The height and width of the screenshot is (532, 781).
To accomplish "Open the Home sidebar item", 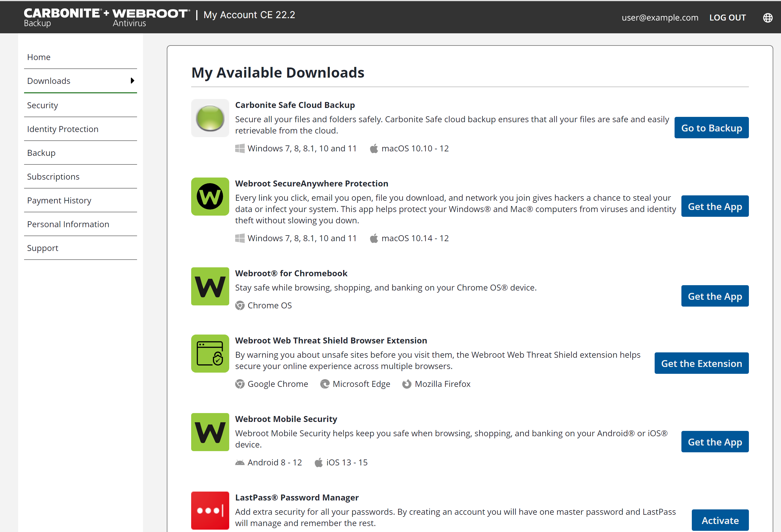I will click(x=39, y=57).
